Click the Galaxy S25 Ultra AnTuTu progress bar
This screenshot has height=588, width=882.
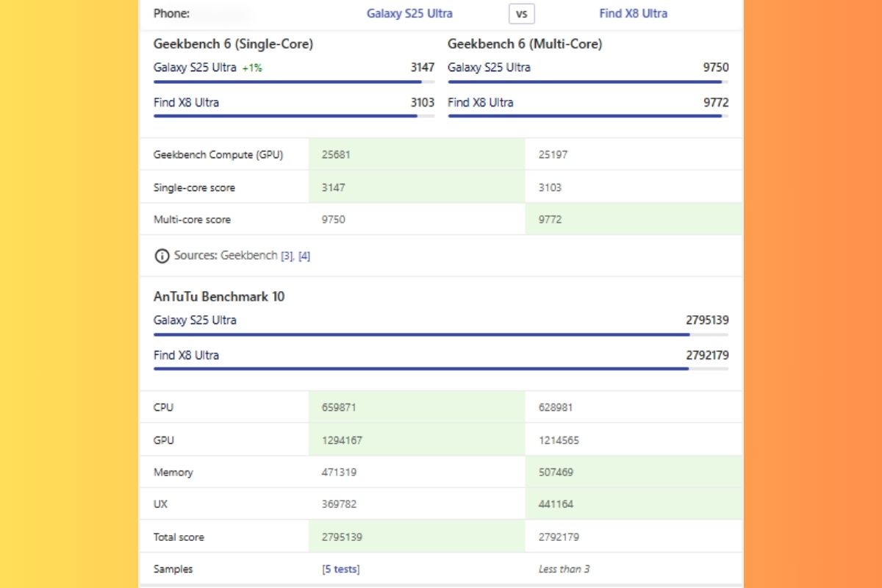(x=441, y=334)
